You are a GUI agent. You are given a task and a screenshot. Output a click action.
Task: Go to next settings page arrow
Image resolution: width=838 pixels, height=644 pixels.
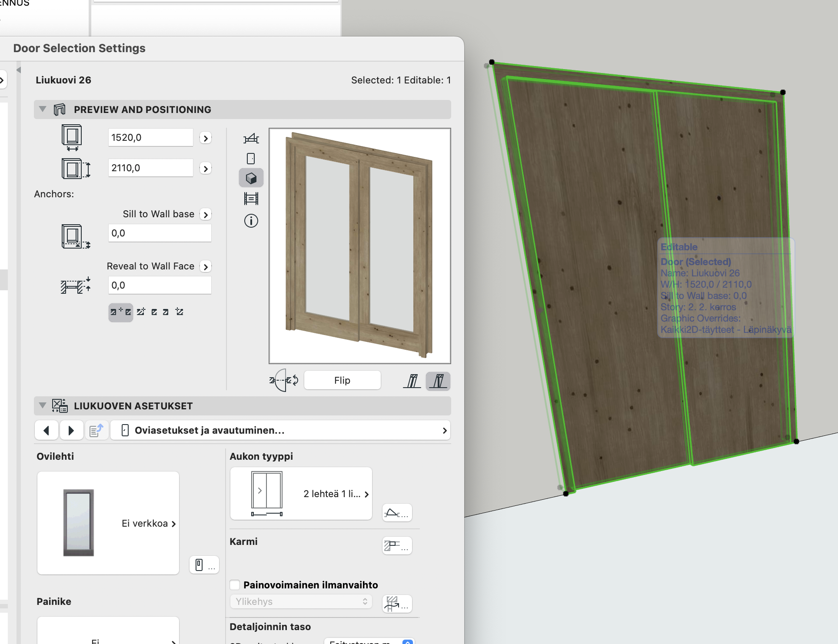71,430
